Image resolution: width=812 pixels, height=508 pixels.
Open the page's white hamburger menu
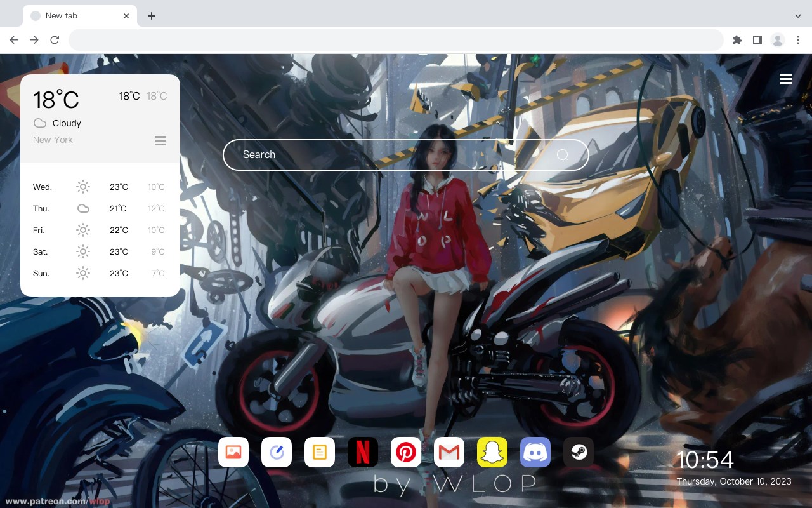point(786,79)
